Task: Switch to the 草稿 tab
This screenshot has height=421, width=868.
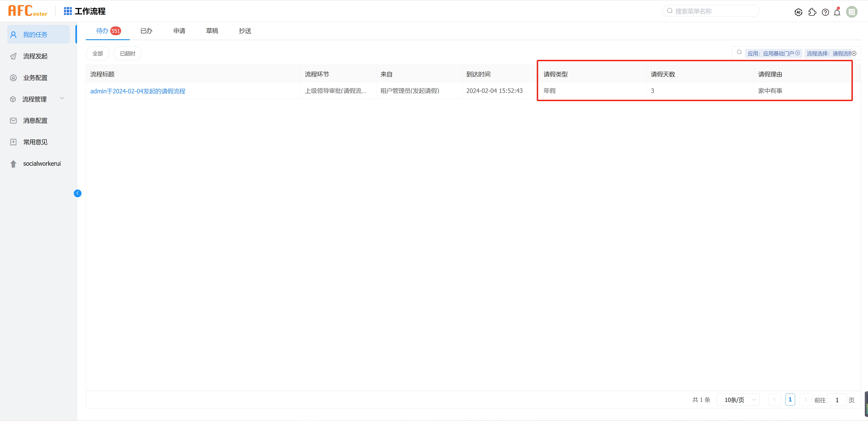Action: pyautogui.click(x=212, y=31)
